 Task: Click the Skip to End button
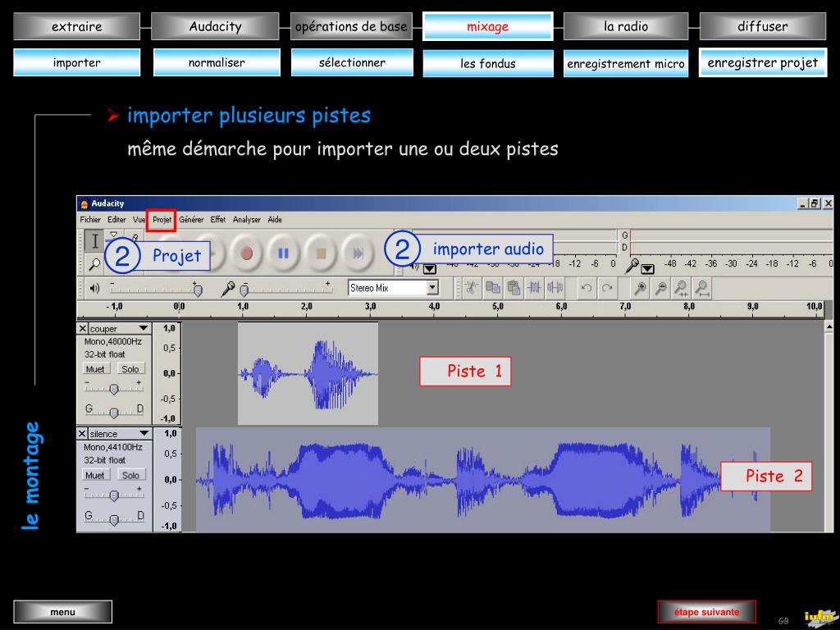pos(358,253)
